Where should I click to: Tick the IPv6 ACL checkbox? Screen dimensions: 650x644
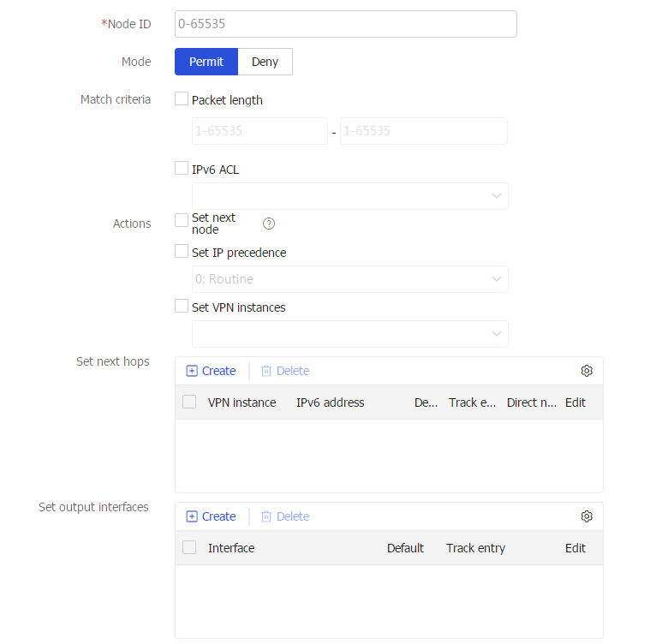(x=182, y=168)
